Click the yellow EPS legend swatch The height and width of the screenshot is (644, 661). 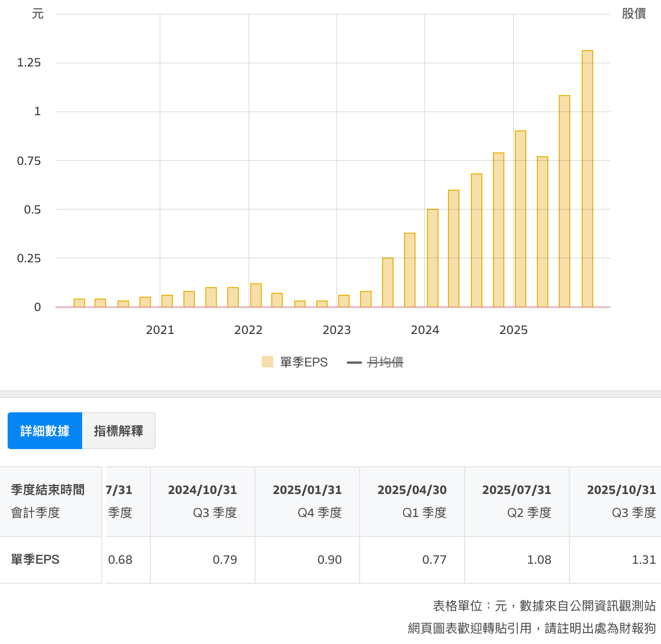coord(267,362)
